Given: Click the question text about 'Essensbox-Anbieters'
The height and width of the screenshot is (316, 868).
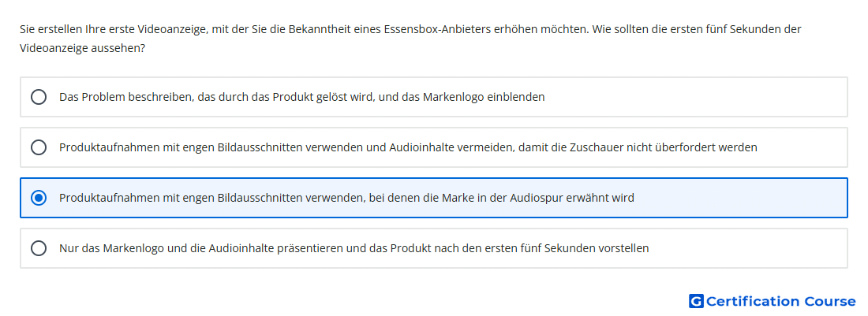Looking at the screenshot, I should (410, 28).
